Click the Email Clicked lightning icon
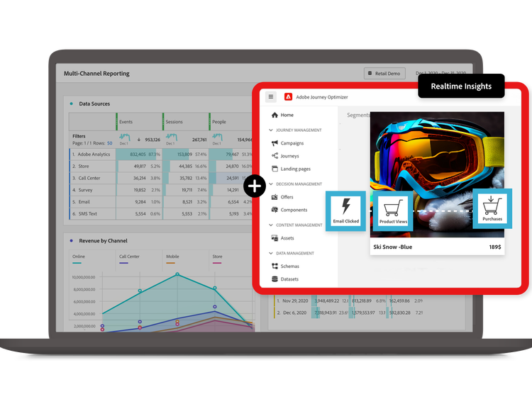The width and height of the screenshot is (532, 399). pos(346,208)
